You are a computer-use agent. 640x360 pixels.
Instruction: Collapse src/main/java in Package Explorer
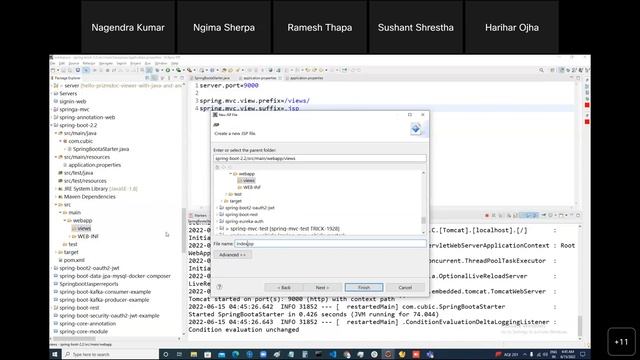pos(56,133)
